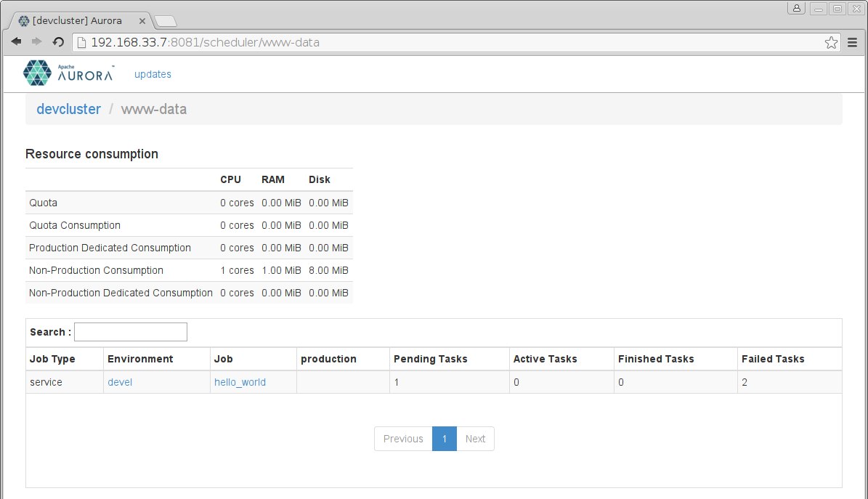Close the Aurora browser tab

142,21
